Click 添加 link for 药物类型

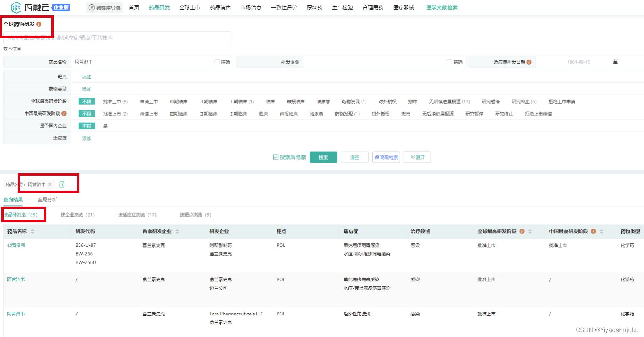[87, 89]
